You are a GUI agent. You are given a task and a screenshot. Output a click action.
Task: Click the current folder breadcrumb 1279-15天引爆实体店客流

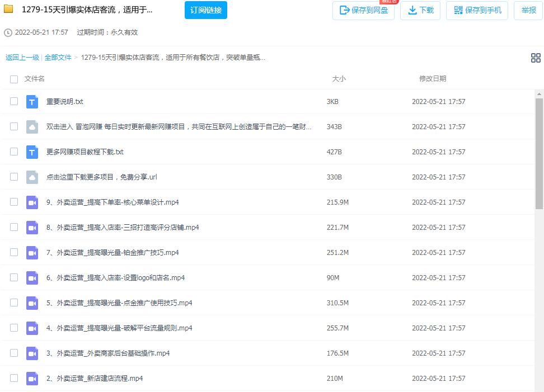click(x=173, y=58)
